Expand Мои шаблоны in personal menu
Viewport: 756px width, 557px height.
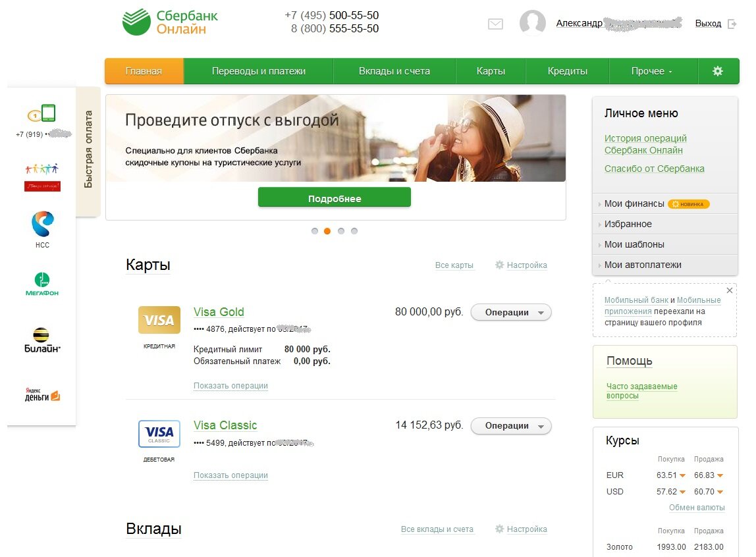(665, 244)
